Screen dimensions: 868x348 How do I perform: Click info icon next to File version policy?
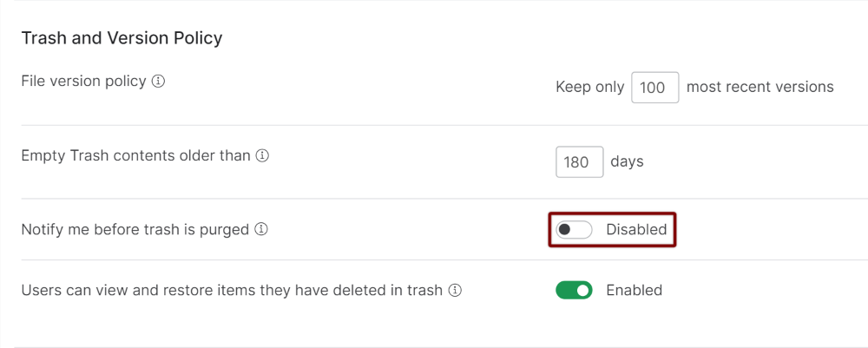(158, 82)
